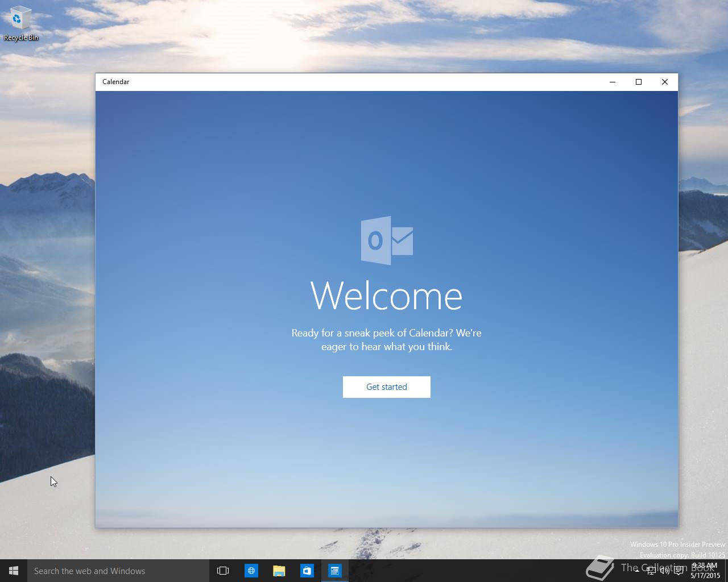Open the Action Center notifications icon
The width and height of the screenshot is (728, 582).
679,571
